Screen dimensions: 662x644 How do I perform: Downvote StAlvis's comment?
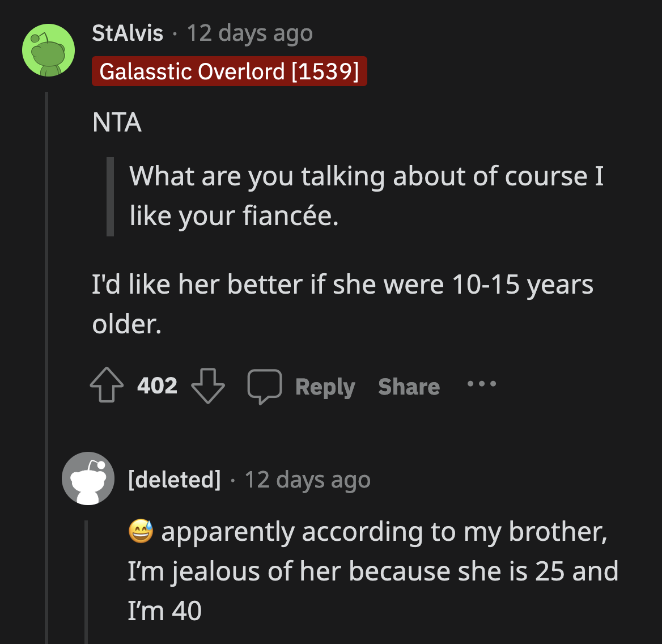pos(209,387)
